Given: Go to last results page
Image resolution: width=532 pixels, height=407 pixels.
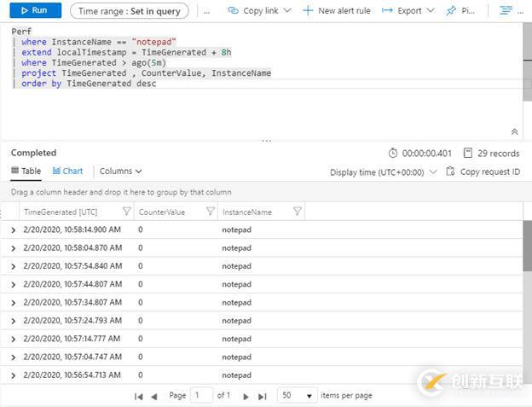Looking at the screenshot, I should 263,396.
